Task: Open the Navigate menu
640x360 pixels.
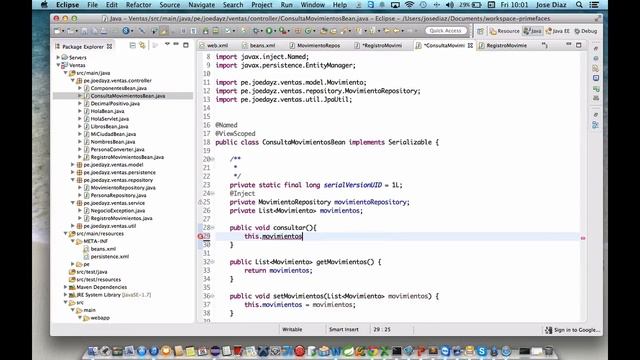Action: (201, 5)
